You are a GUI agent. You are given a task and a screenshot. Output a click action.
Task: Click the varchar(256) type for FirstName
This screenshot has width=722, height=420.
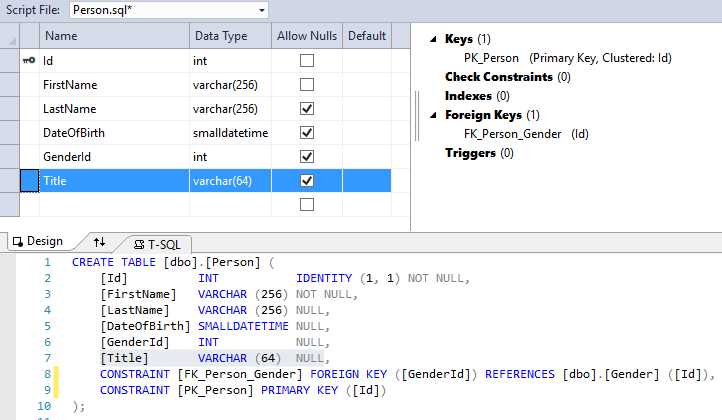[x=230, y=84]
